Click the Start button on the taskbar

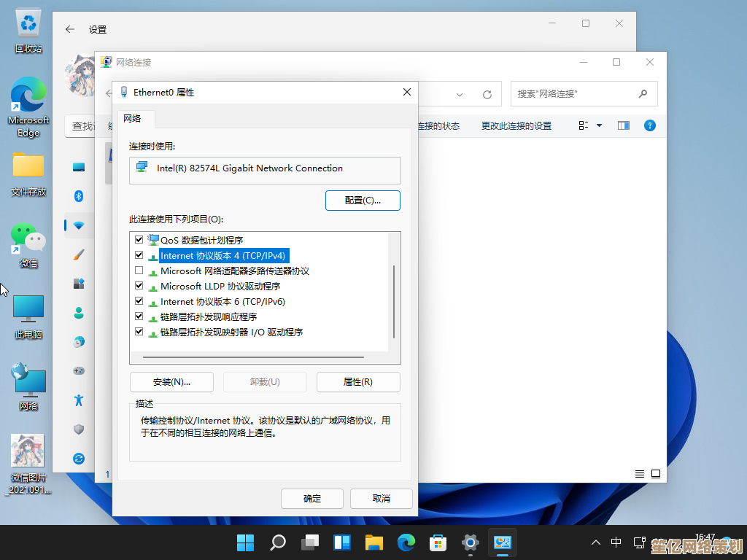click(x=245, y=542)
